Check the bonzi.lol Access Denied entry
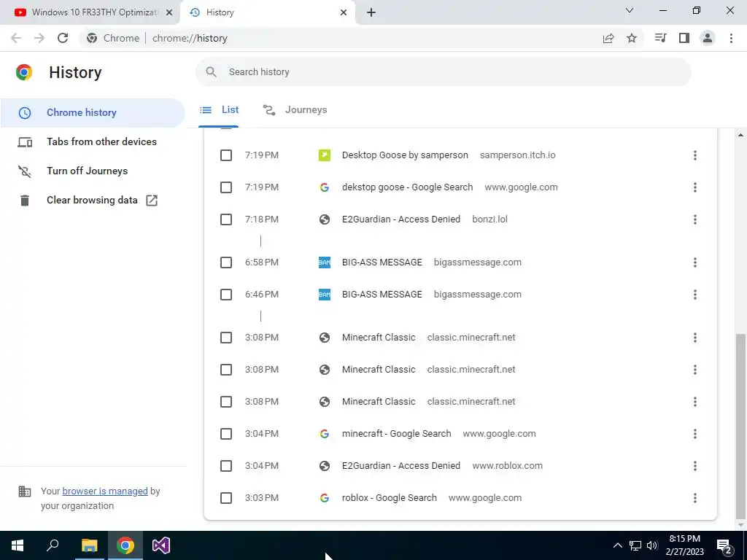The image size is (747, 560). (x=226, y=219)
